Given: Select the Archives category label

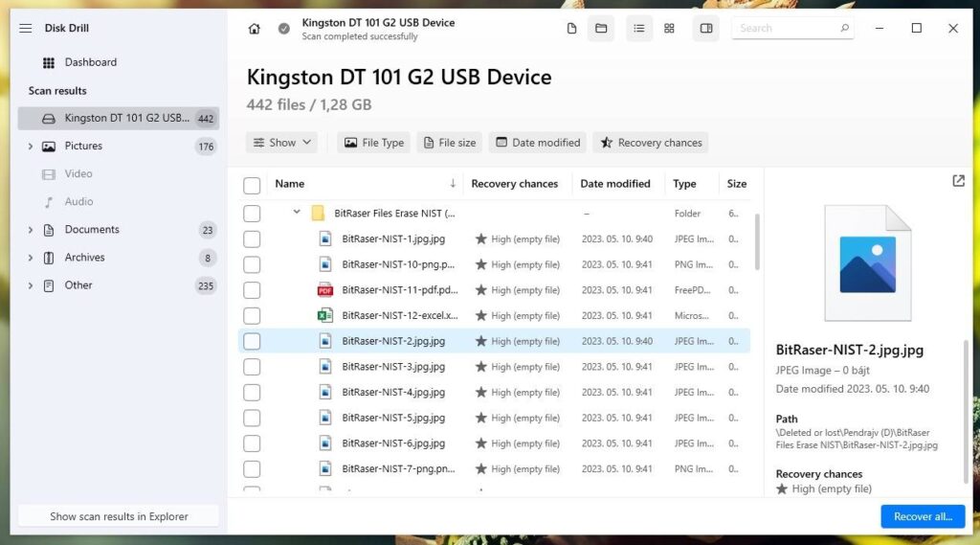Looking at the screenshot, I should pyautogui.click(x=84, y=257).
